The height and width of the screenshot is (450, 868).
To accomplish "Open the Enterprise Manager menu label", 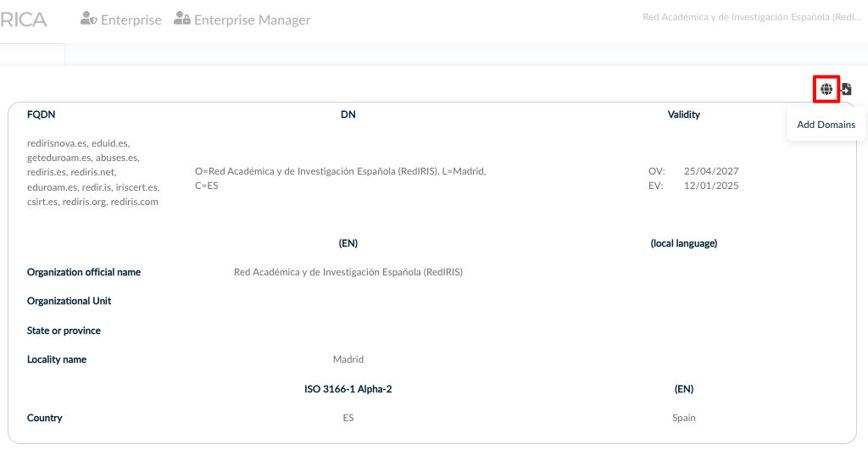I will (x=252, y=19).
